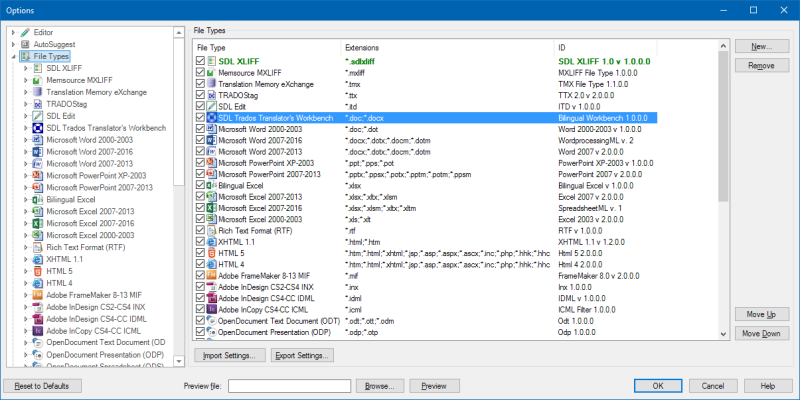800x400 pixels.
Task: Expand the AutoSuggest tree node
Action: (13, 44)
